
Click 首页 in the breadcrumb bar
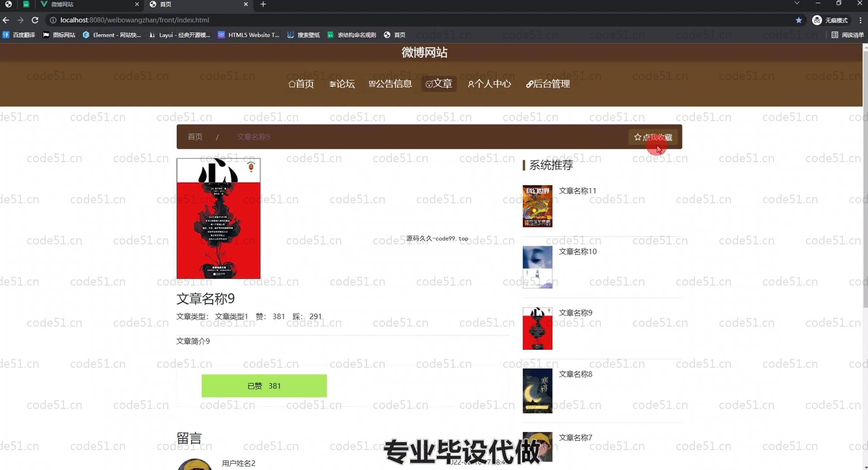[x=195, y=137]
